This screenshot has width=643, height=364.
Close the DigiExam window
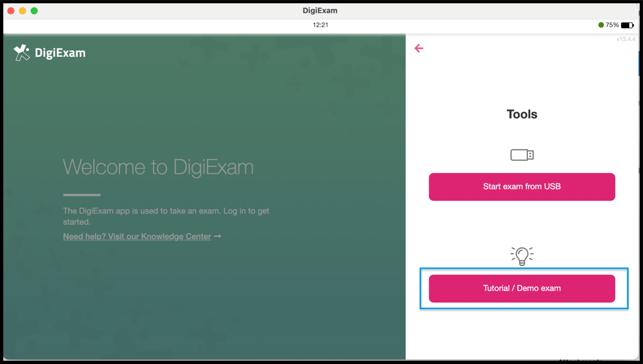click(x=11, y=11)
